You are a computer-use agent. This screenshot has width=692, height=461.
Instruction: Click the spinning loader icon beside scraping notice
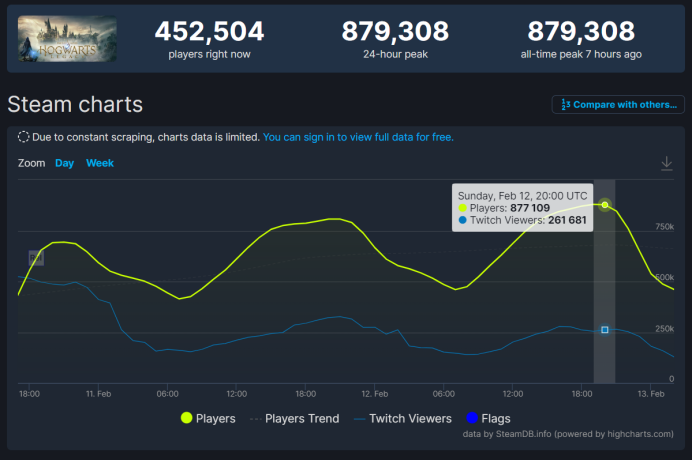click(x=23, y=137)
